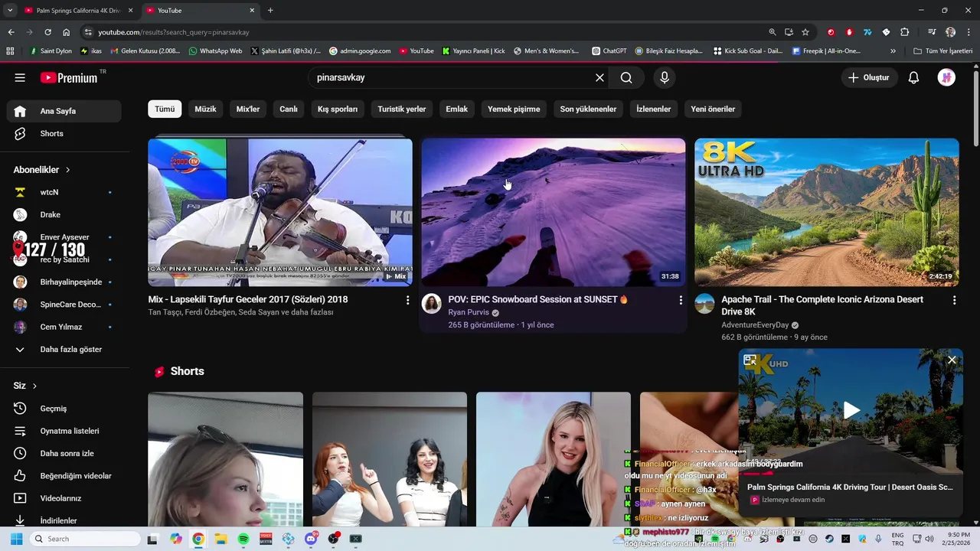Select the Müzik filter chip
Screen dimensions: 980x551
tap(205, 109)
